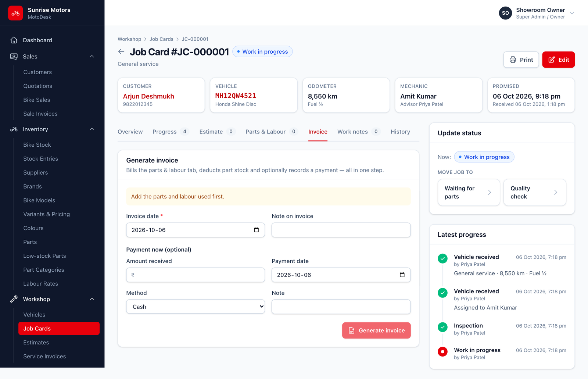This screenshot has height=379, width=588.
Task: Click the Workshop wrench icon
Action: tap(14, 299)
